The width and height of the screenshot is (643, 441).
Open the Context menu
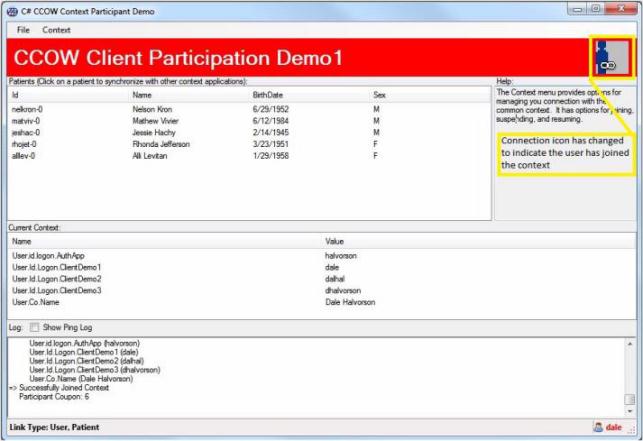56,30
